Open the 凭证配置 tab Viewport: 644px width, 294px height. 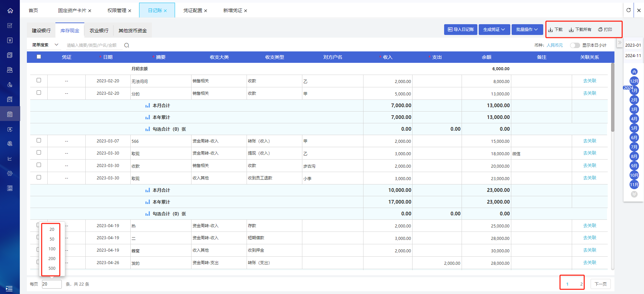(193, 11)
